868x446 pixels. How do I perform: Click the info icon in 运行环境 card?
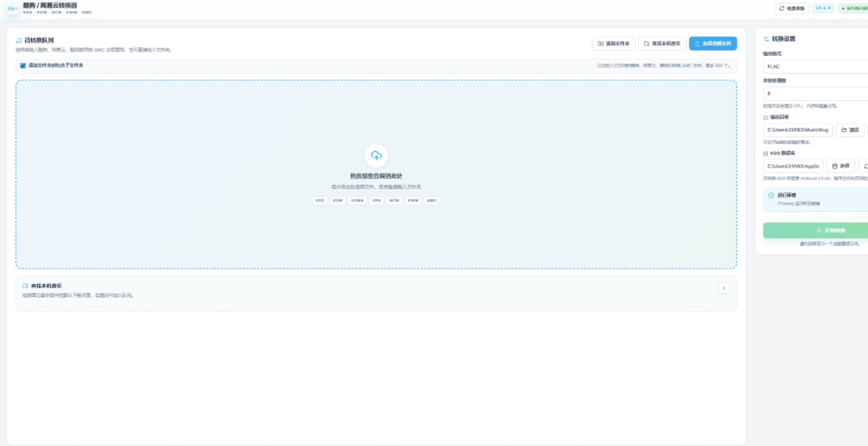point(771,196)
